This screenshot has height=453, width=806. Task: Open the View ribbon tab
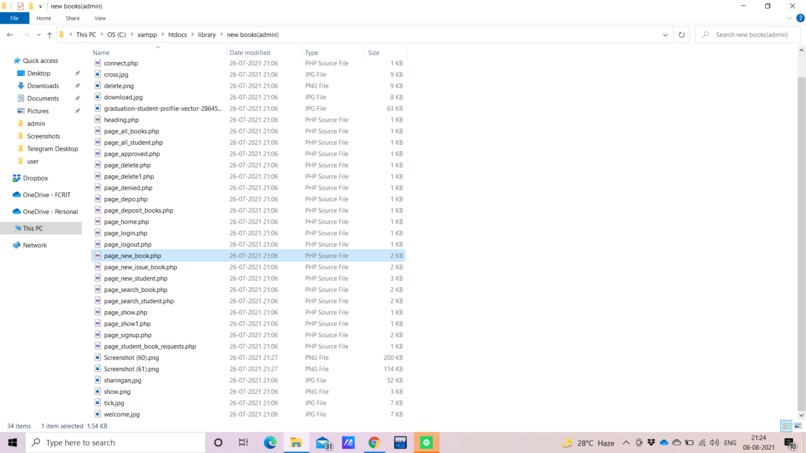pos(100,18)
